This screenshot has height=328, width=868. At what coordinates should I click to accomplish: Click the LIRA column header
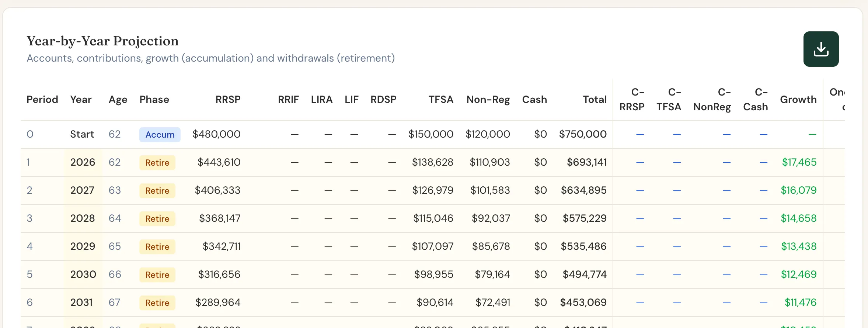pos(322,100)
